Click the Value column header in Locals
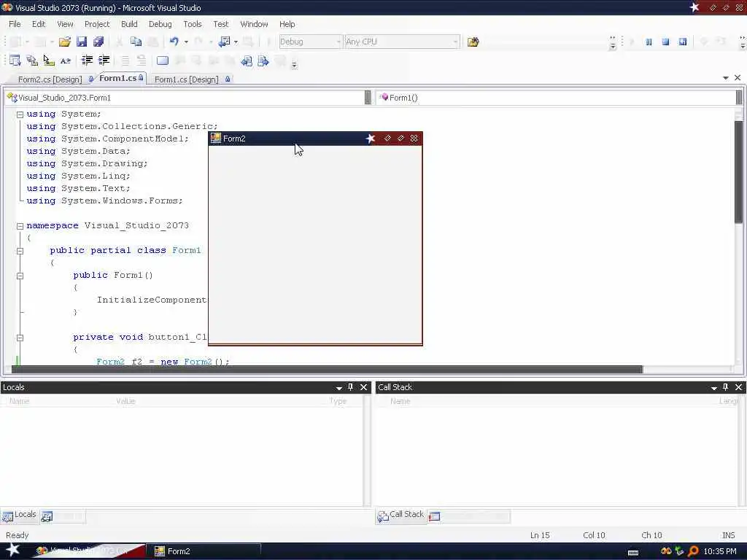 [125, 401]
